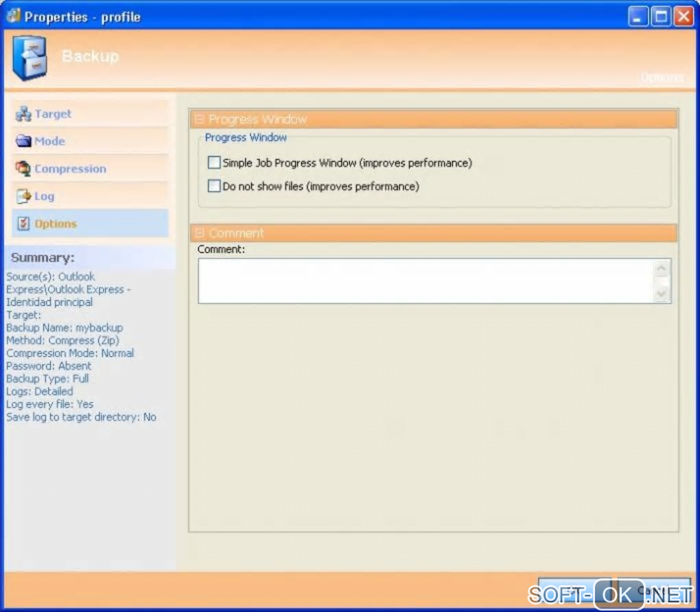Collapse the Progress Window section

click(199, 119)
